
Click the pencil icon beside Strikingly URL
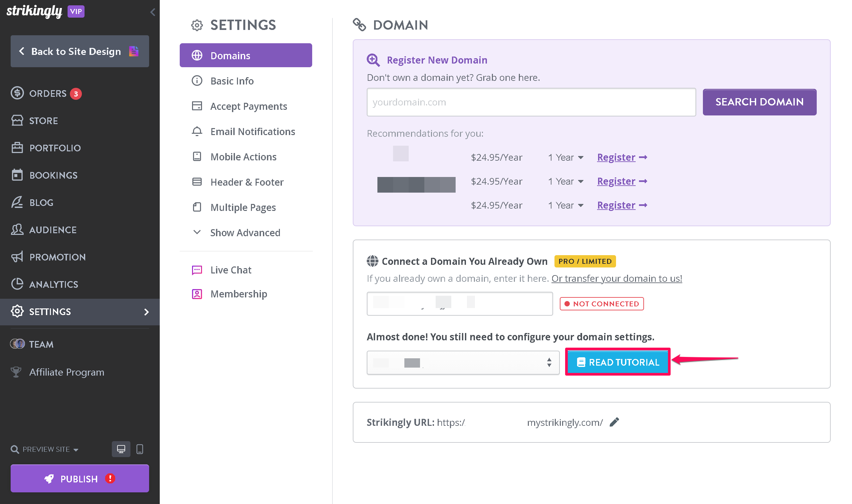pyautogui.click(x=614, y=422)
